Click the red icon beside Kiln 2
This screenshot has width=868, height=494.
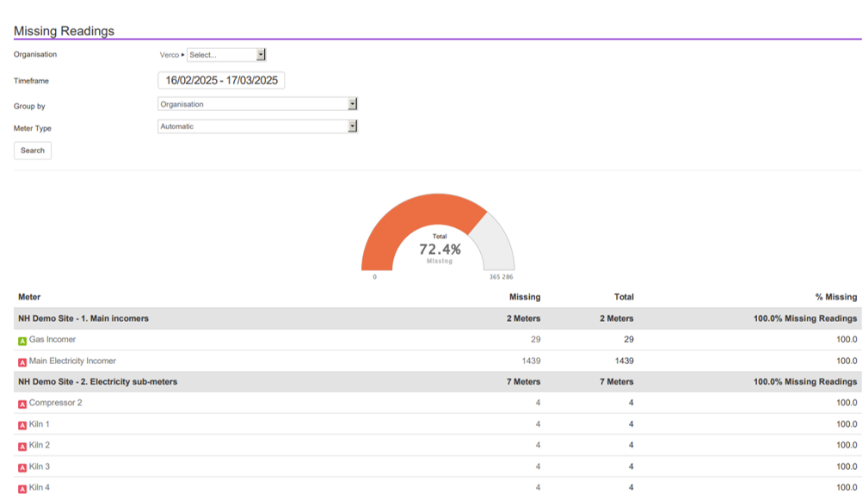click(22, 446)
